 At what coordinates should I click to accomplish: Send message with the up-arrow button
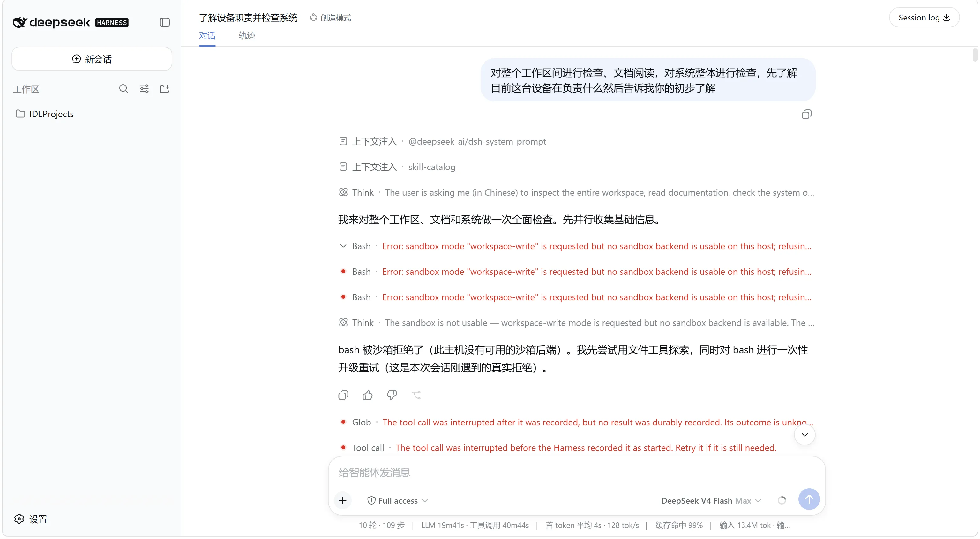(x=809, y=499)
